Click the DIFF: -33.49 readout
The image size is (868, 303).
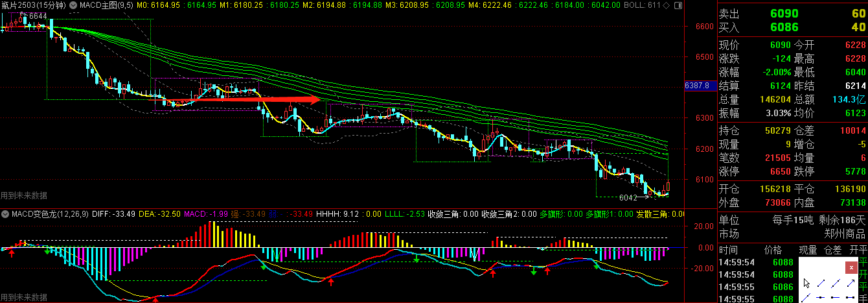(x=114, y=213)
